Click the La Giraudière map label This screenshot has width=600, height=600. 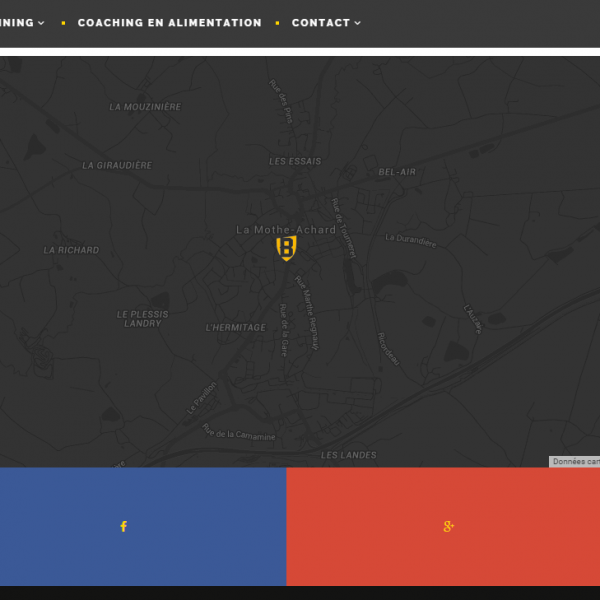coord(117,165)
